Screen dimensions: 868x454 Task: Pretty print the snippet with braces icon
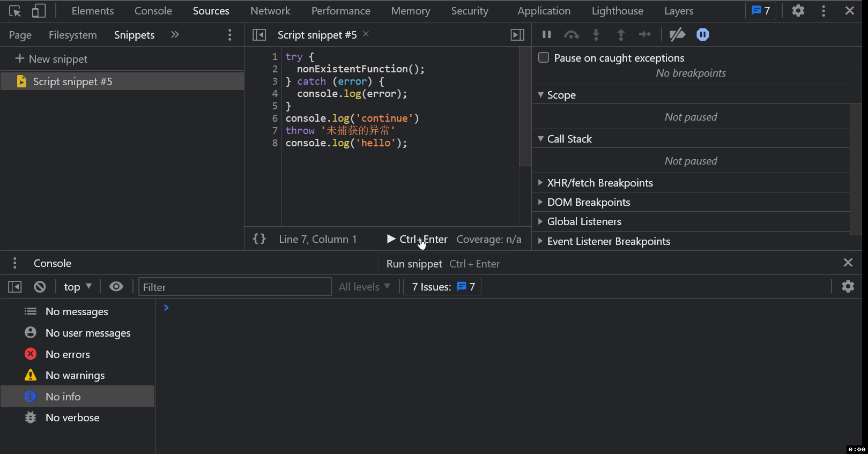pos(259,239)
